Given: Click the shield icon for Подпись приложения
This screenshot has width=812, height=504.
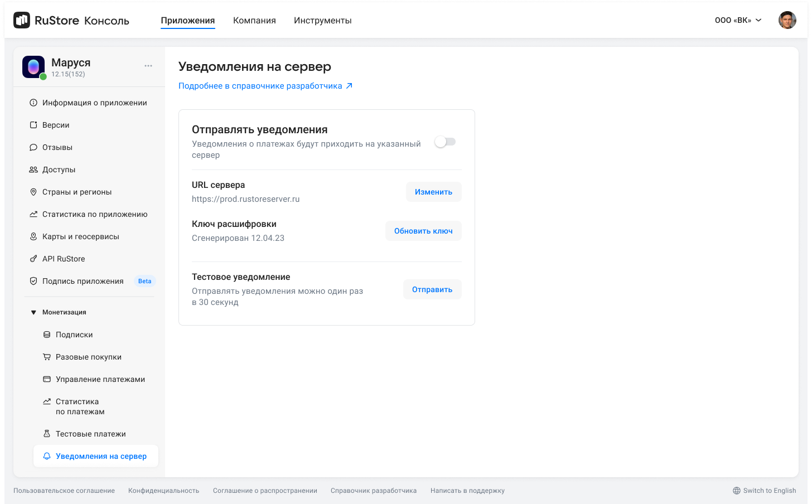Looking at the screenshot, I should pos(33,281).
